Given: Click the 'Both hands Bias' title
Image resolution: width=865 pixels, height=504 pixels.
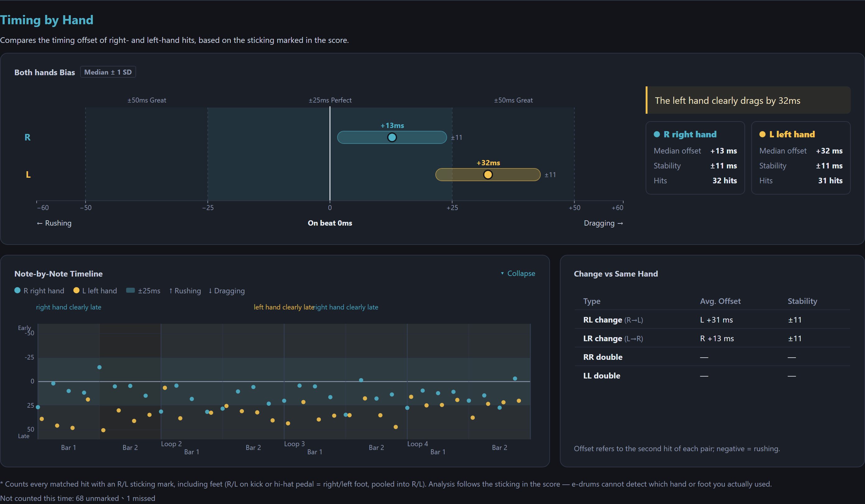Looking at the screenshot, I should coord(45,72).
